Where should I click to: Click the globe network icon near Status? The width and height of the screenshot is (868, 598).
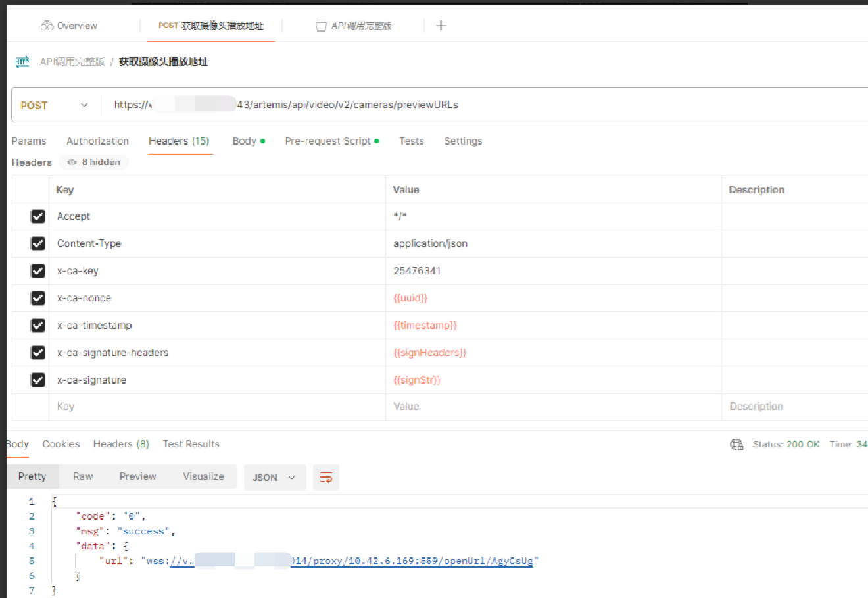[736, 445]
